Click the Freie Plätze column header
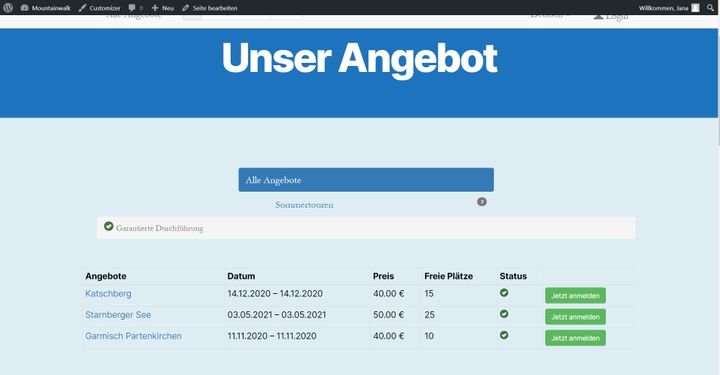The width and height of the screenshot is (720, 375). (448, 276)
